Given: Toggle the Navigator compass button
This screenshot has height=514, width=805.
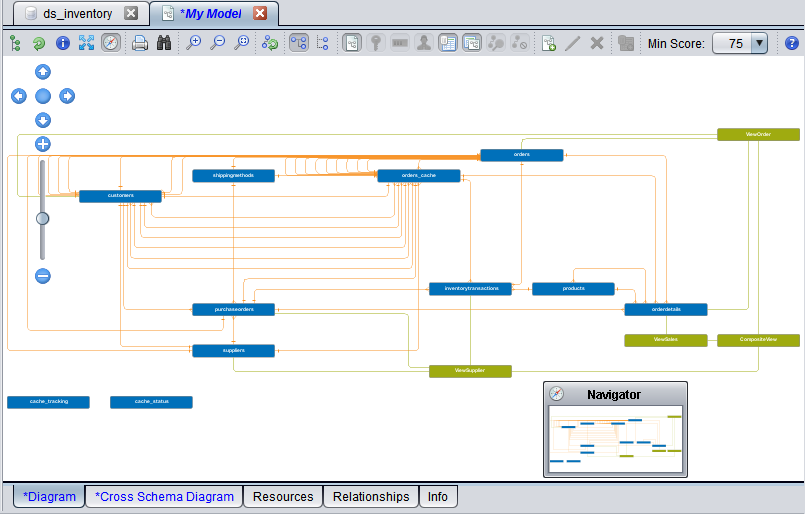Looking at the screenshot, I should click(x=111, y=43).
